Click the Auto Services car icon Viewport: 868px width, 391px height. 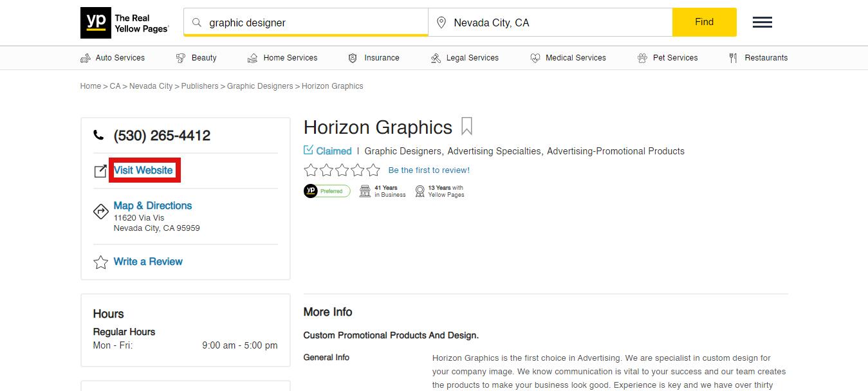pos(86,58)
